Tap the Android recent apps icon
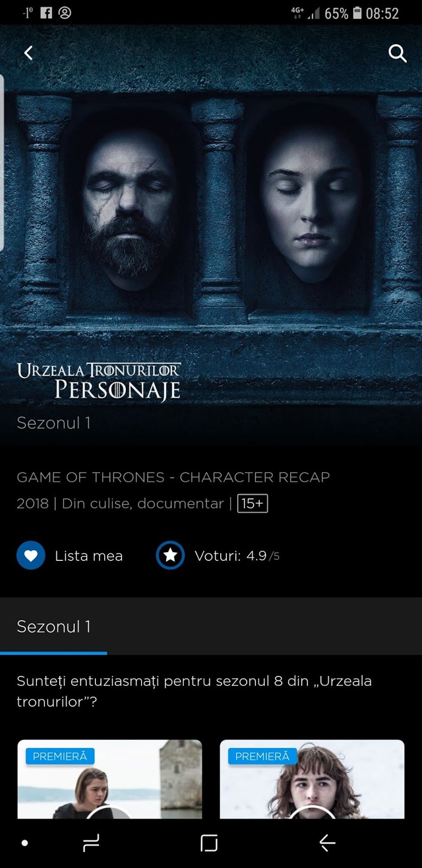 [x=91, y=843]
